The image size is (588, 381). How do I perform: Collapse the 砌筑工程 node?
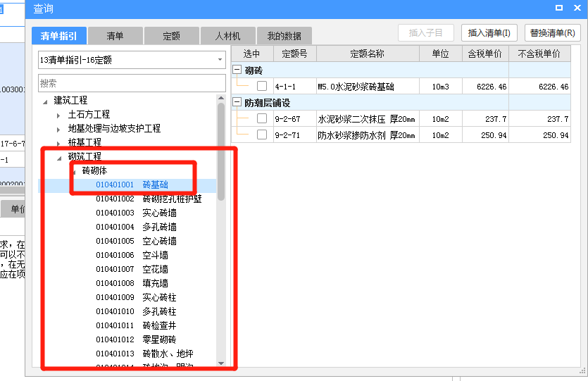59,158
